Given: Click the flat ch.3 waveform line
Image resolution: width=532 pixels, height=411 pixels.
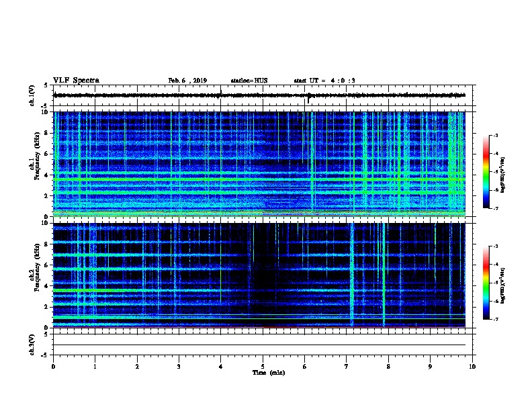Looking at the screenshot, I should pos(259,345).
